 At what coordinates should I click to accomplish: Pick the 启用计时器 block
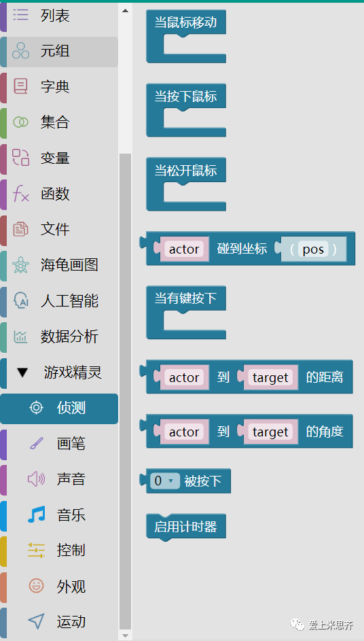(186, 527)
